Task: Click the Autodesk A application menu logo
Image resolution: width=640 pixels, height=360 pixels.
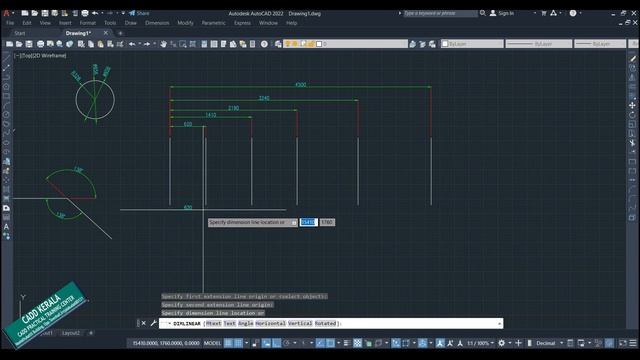Action: [x=6, y=13]
